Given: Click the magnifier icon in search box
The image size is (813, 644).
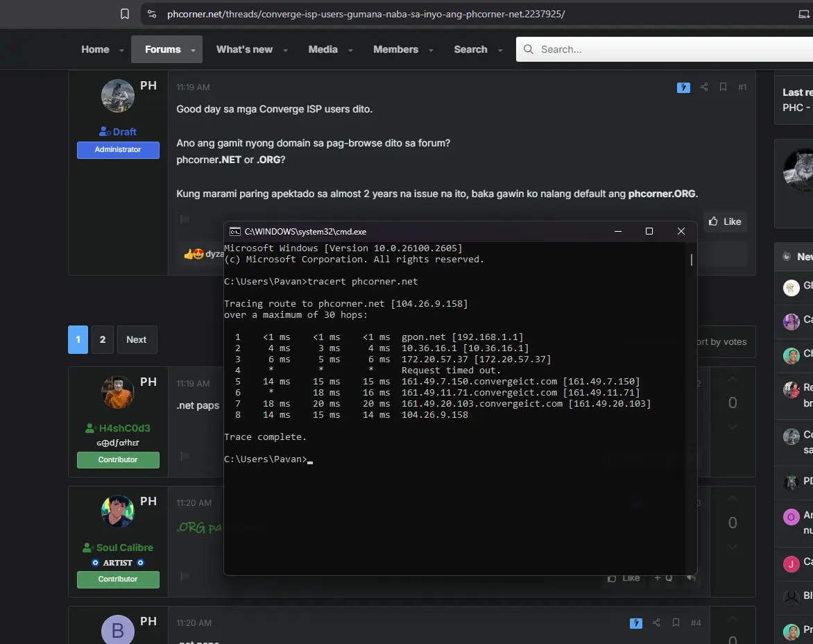Looking at the screenshot, I should coord(529,49).
